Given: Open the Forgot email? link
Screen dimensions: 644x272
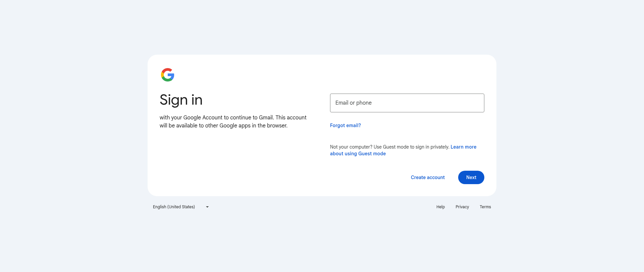Looking at the screenshot, I should pyautogui.click(x=345, y=125).
